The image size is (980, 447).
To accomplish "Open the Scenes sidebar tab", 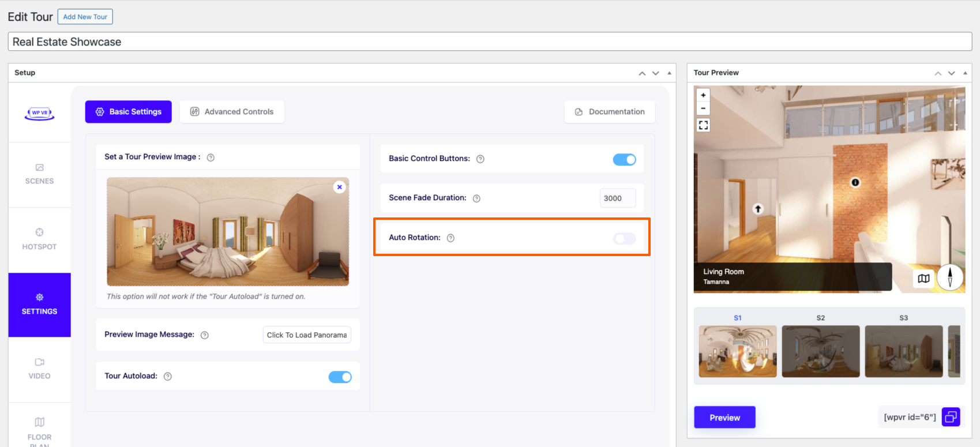I will point(39,174).
